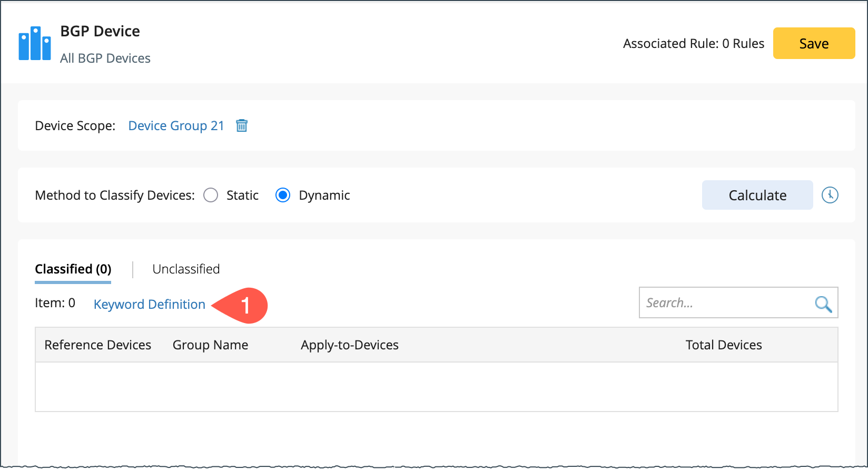The width and height of the screenshot is (868, 469).
Task: Switch to the Classified (0) tab
Action: [73, 269]
